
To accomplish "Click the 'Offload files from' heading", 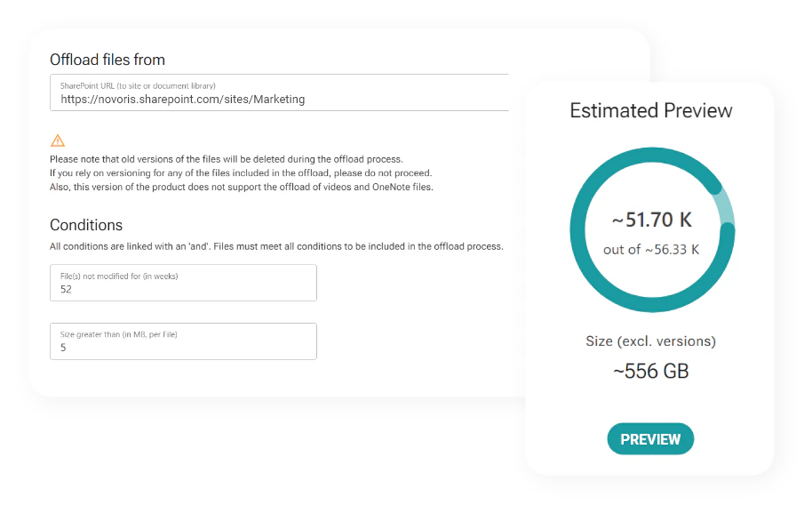I will tap(107, 60).
